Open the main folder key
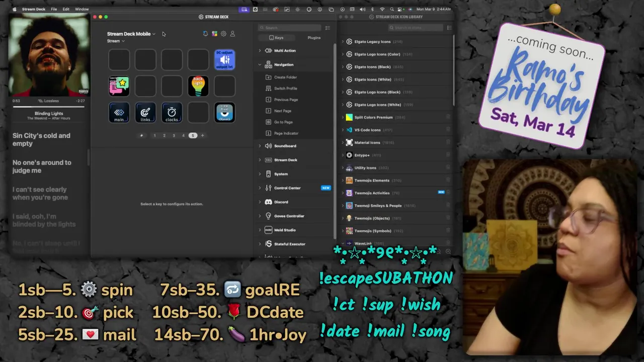This screenshot has width=644, height=362. pyautogui.click(x=119, y=113)
